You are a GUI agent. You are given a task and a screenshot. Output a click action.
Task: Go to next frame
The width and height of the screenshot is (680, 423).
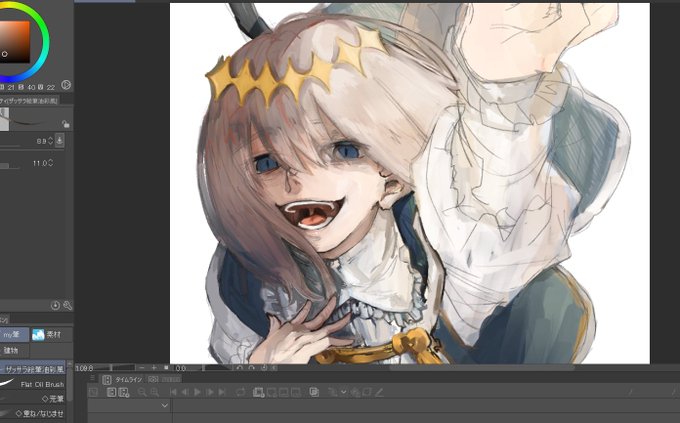pyautogui.click(x=210, y=393)
